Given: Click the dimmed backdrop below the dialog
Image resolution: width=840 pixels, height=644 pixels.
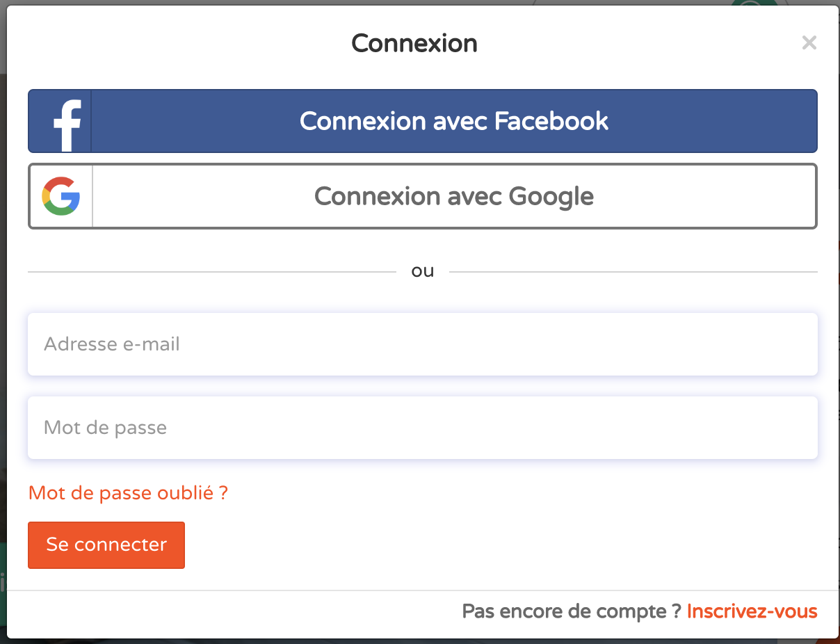Looking at the screenshot, I should pyautogui.click(x=420, y=641).
